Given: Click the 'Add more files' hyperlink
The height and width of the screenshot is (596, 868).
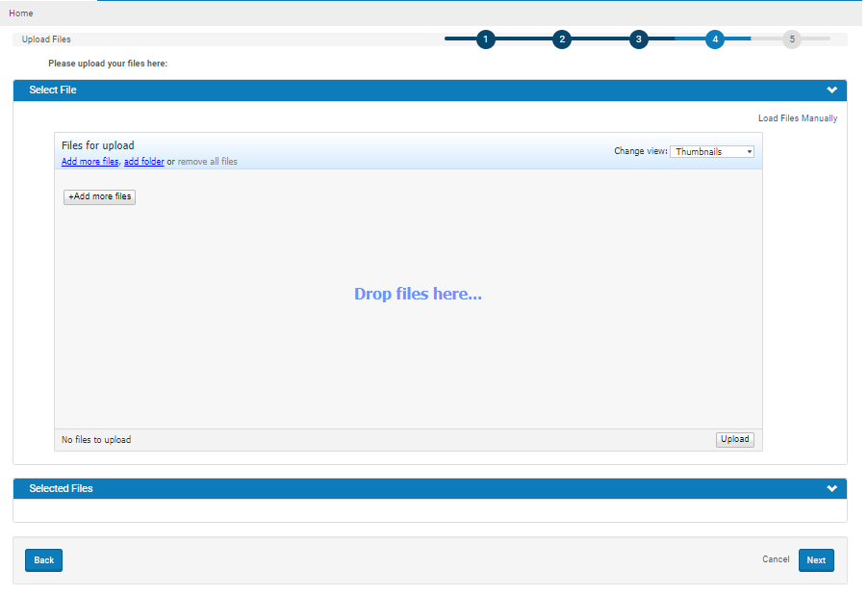Looking at the screenshot, I should coord(89,162).
